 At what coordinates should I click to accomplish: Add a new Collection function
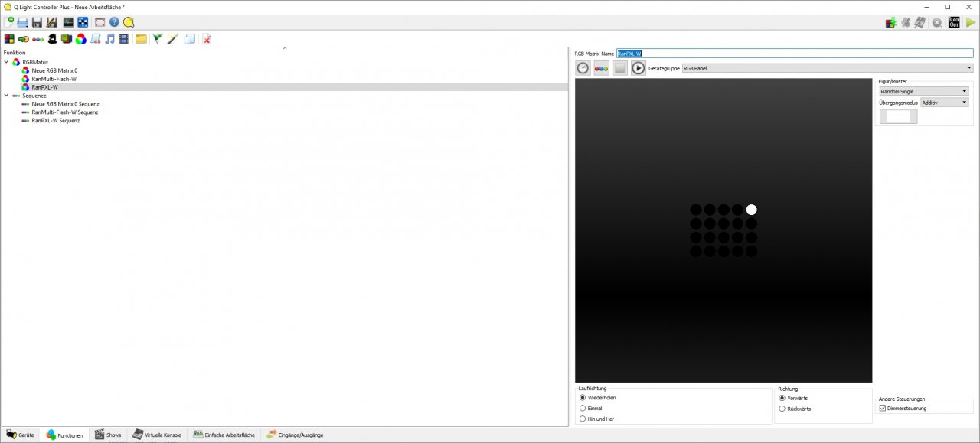point(67,39)
